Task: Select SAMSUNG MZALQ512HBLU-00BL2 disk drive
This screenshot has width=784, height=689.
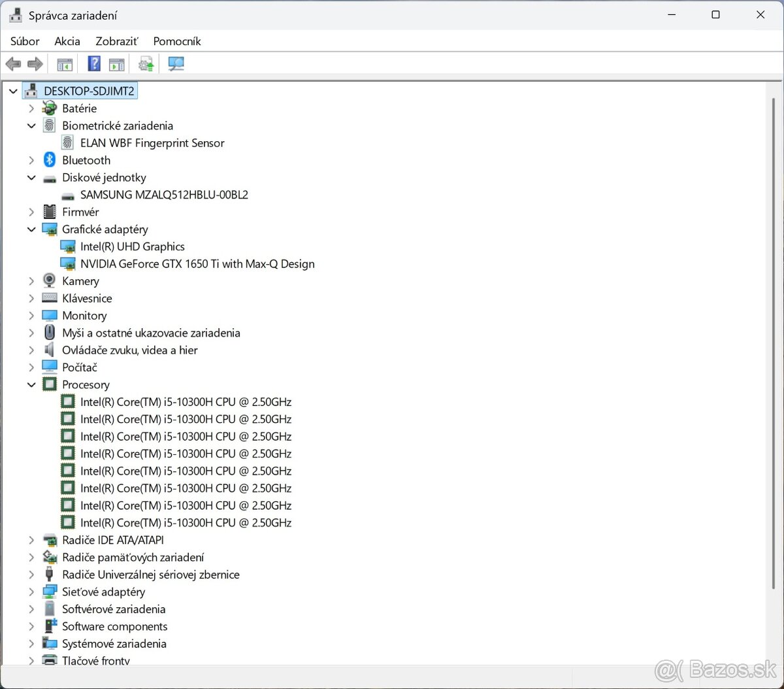Action: pos(164,195)
